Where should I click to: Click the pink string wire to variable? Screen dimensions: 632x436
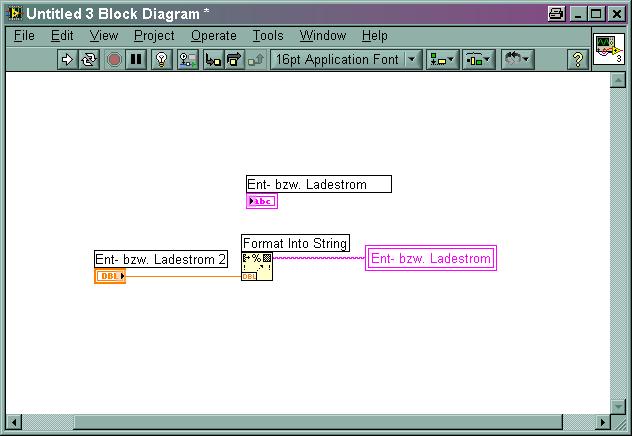[319, 258]
